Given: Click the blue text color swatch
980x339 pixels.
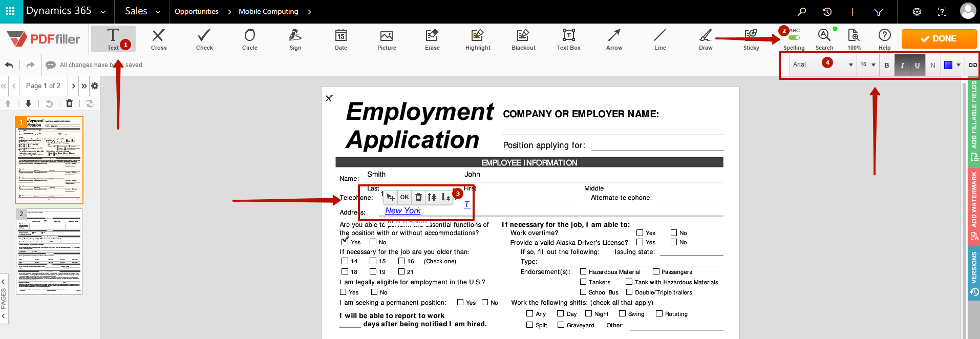Looking at the screenshot, I should [x=948, y=65].
